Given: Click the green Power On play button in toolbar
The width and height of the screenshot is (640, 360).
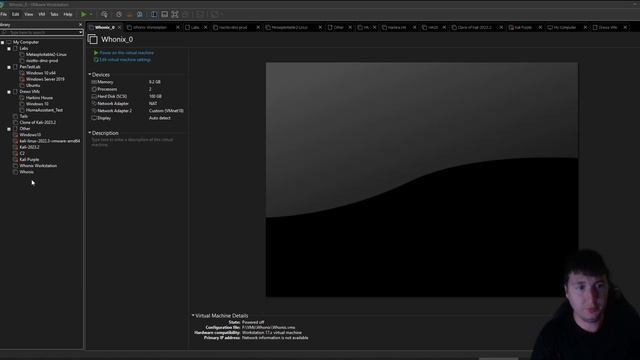Looking at the screenshot, I should click(84, 14).
